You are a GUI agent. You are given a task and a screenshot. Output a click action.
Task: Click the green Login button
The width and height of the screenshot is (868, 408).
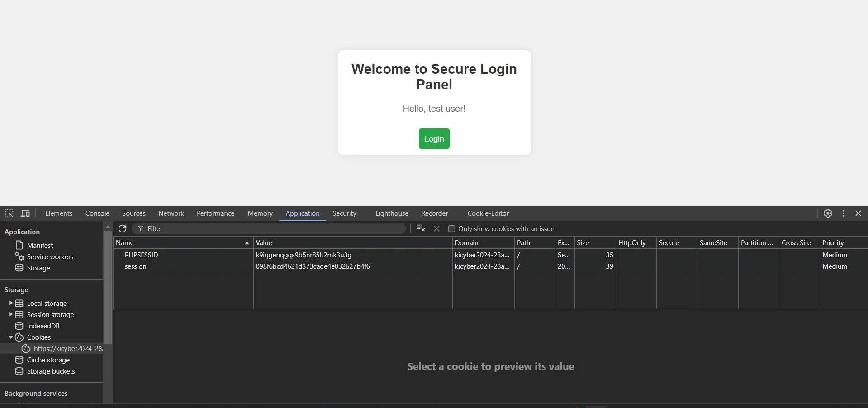[434, 139]
